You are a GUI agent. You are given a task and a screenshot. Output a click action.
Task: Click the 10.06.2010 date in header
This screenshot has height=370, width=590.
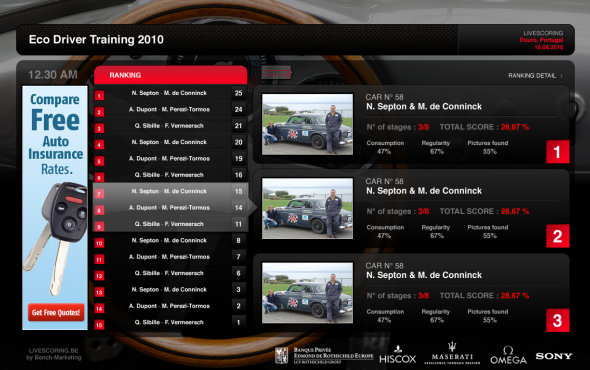point(549,47)
